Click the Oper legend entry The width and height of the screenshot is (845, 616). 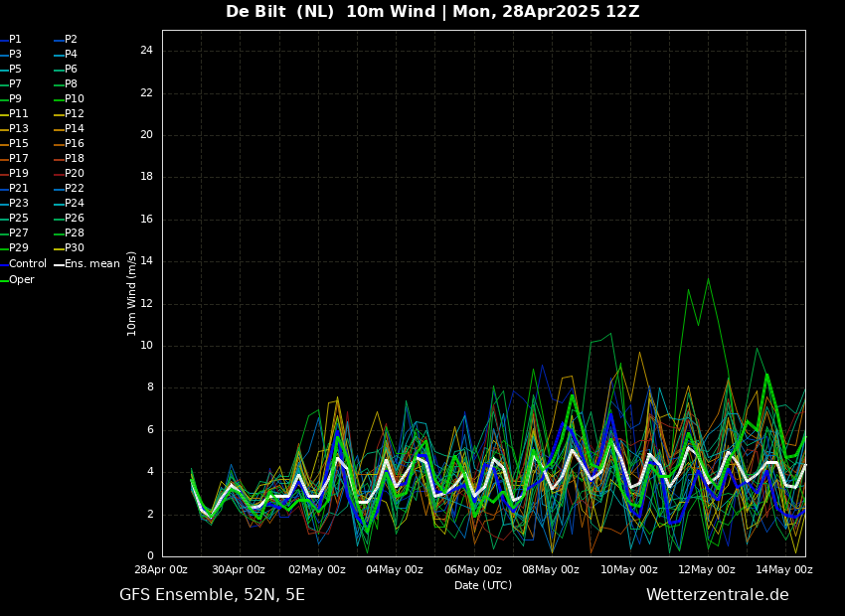21,280
